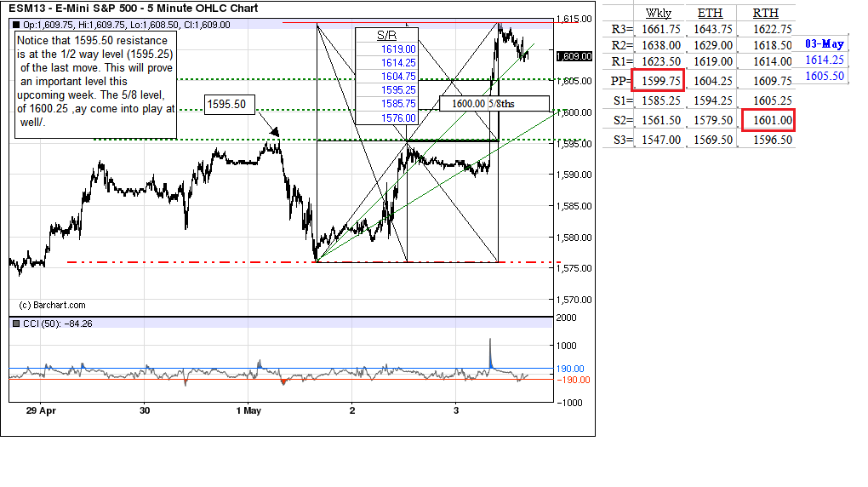Select ETH S3 value 1569.50
868x487 pixels.
click(x=713, y=140)
